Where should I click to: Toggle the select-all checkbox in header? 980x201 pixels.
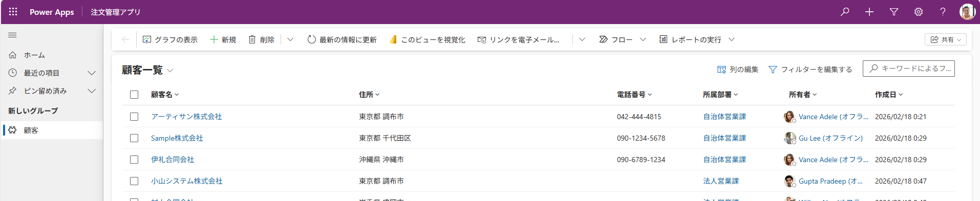click(134, 95)
